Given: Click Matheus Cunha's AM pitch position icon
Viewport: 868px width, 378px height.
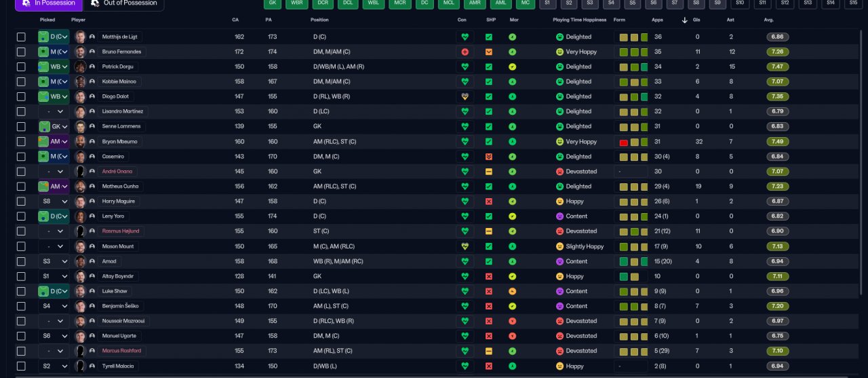Looking at the screenshot, I should [x=44, y=186].
